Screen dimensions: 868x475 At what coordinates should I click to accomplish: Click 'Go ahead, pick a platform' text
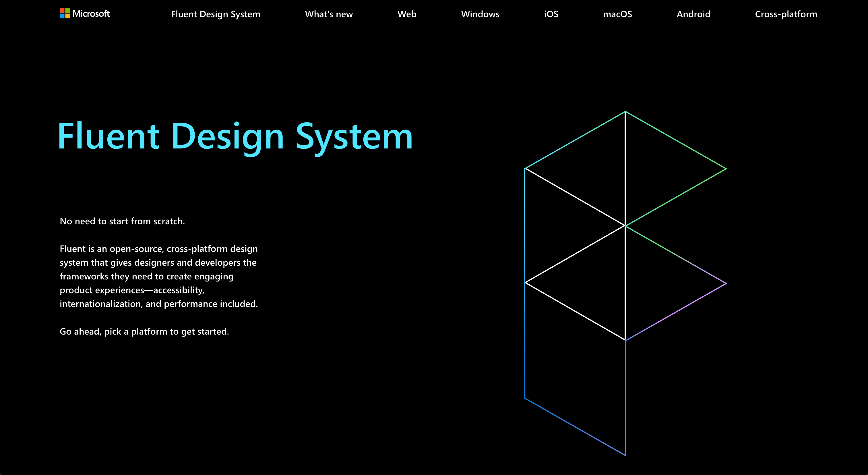(x=144, y=331)
